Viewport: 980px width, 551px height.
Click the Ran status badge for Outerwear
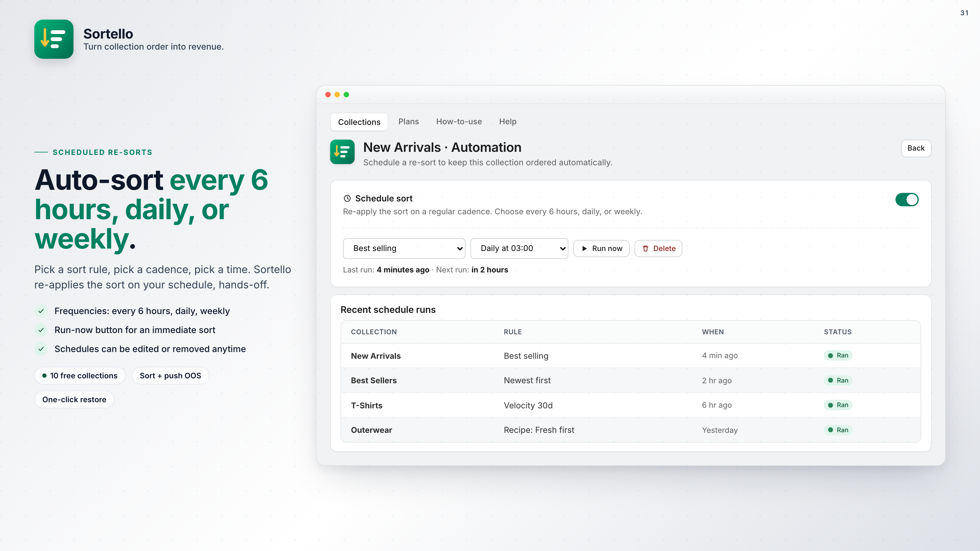(838, 430)
